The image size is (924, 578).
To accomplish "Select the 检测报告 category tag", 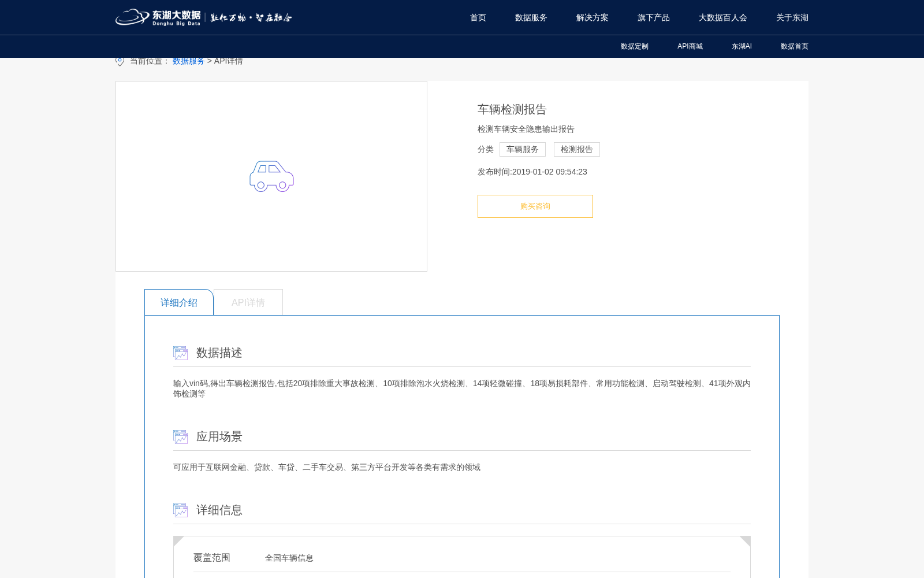I will click(x=577, y=149).
